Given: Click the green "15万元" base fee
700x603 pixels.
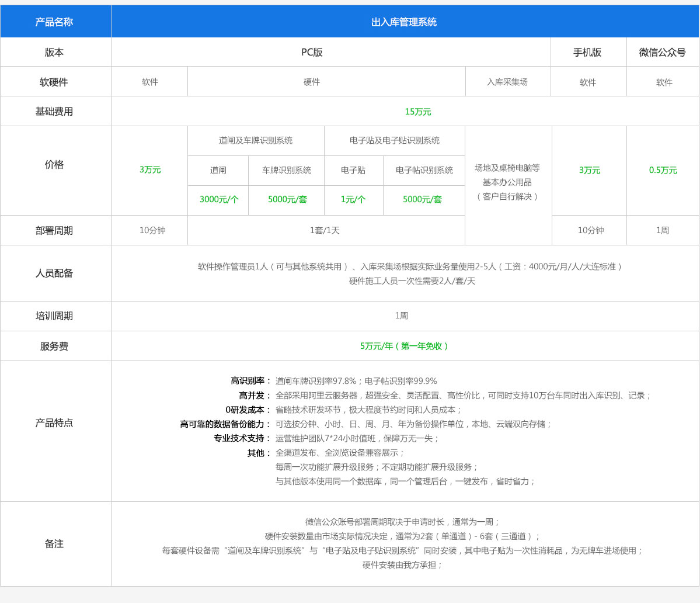Looking at the screenshot, I should click(x=418, y=112).
